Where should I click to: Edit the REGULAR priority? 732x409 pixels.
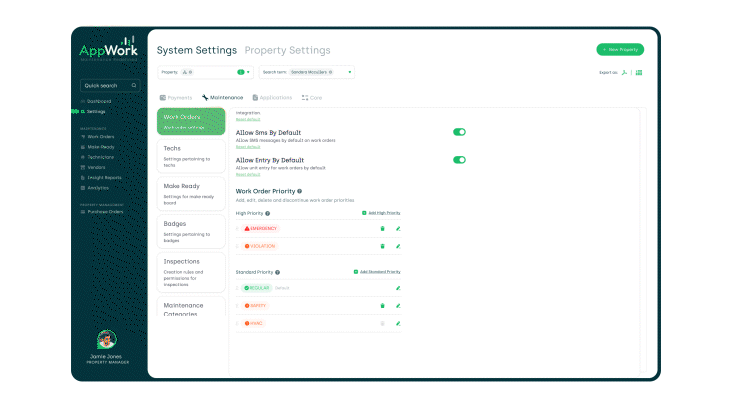(397, 288)
